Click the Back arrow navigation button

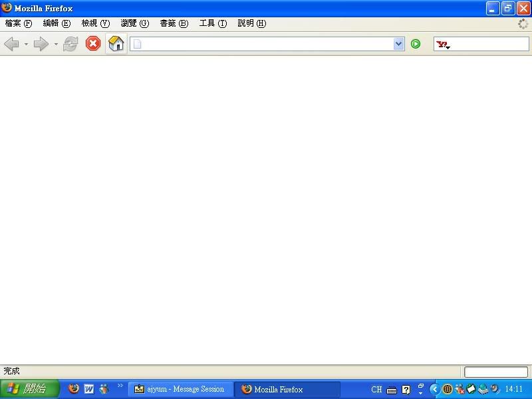coord(11,44)
